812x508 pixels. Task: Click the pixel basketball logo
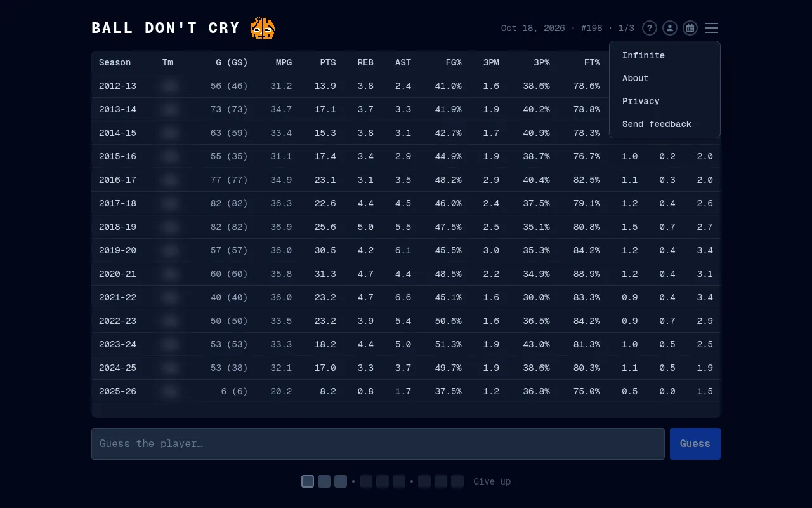coord(263,28)
